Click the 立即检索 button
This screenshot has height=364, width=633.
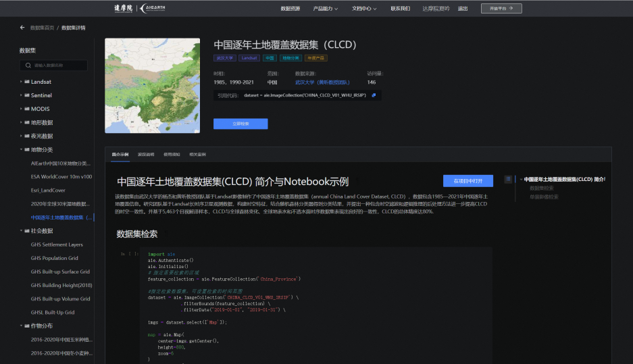coord(240,124)
